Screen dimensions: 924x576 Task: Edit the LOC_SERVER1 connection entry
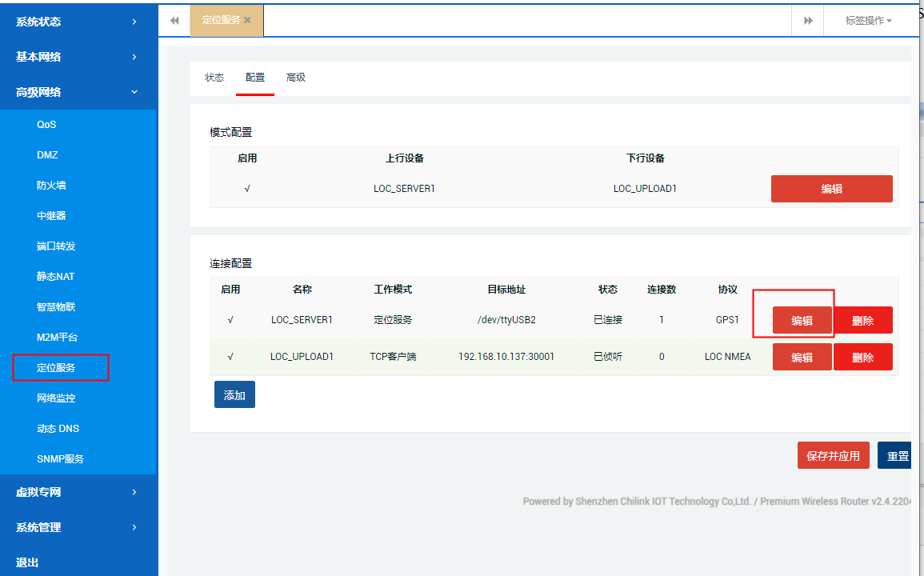[x=802, y=319]
